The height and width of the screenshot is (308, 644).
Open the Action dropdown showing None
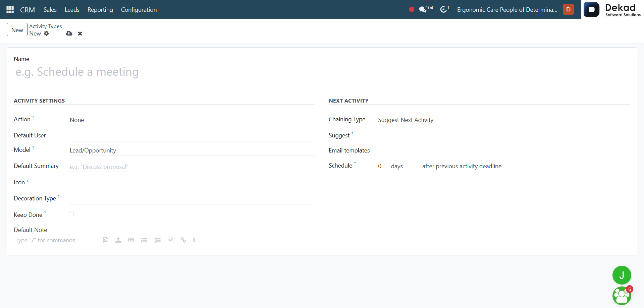(x=192, y=120)
